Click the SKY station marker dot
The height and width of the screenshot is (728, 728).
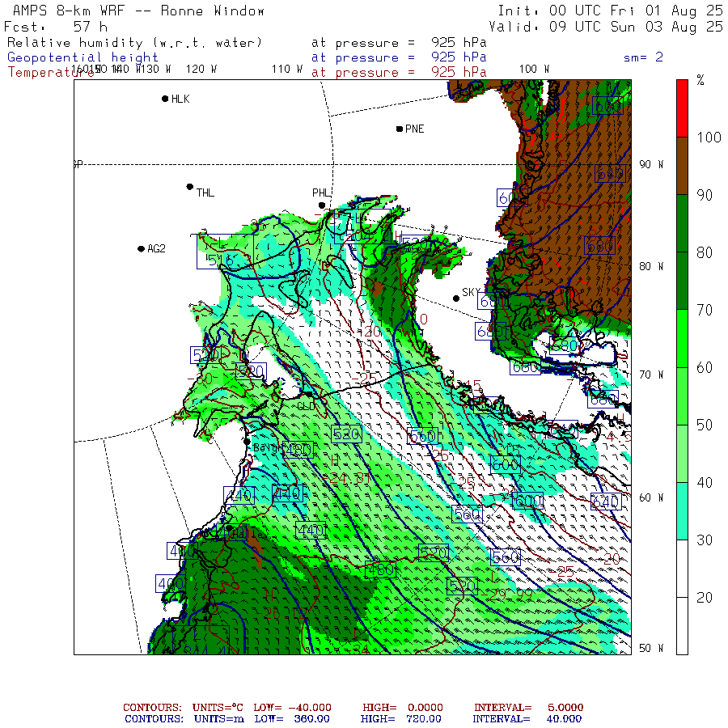(x=456, y=298)
